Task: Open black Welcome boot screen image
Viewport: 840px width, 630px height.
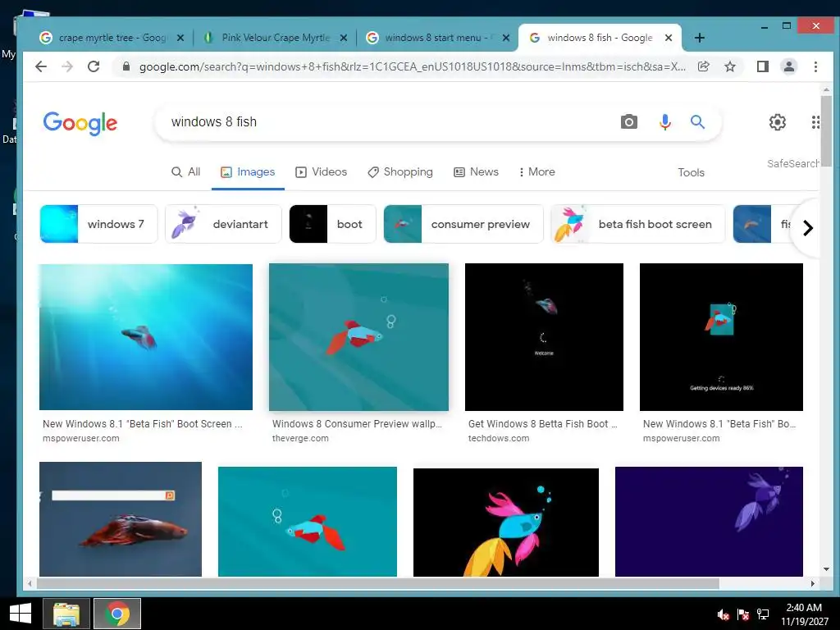Action: click(544, 337)
